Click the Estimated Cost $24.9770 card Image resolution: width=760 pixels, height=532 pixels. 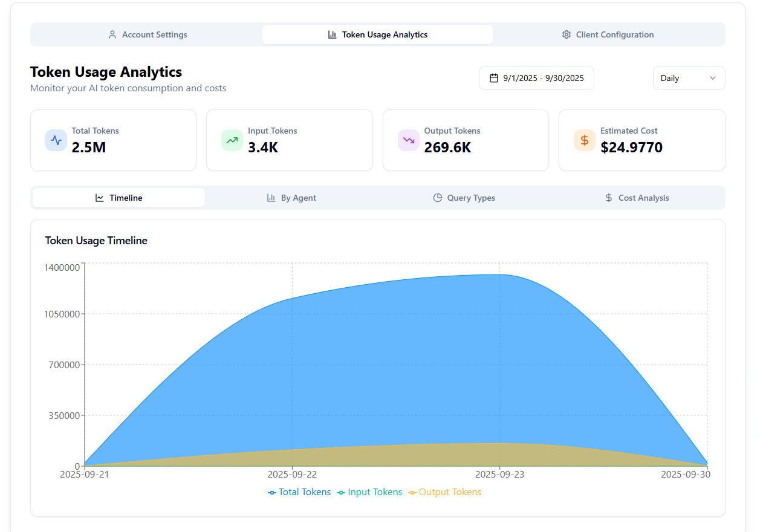pos(641,140)
